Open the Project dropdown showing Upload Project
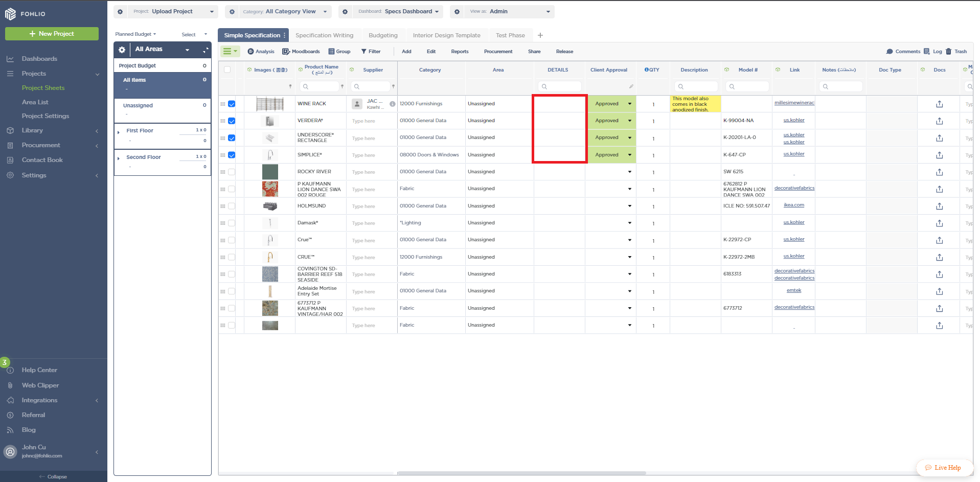 coord(173,12)
